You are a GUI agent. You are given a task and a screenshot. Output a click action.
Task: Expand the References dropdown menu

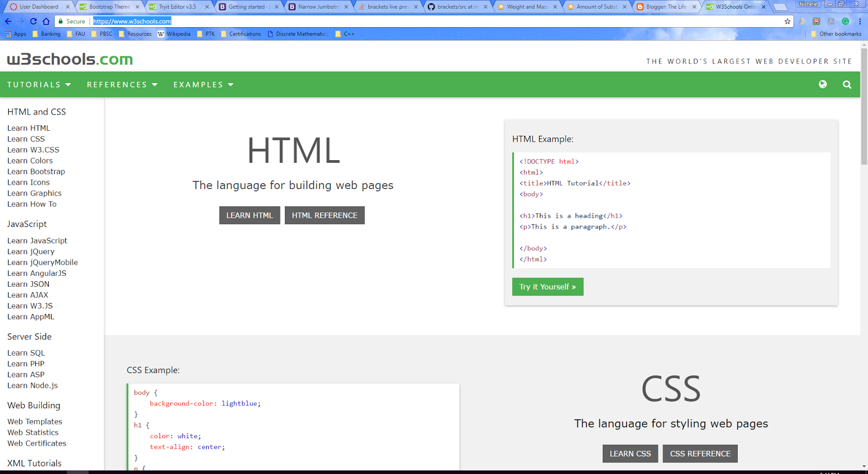(x=122, y=85)
